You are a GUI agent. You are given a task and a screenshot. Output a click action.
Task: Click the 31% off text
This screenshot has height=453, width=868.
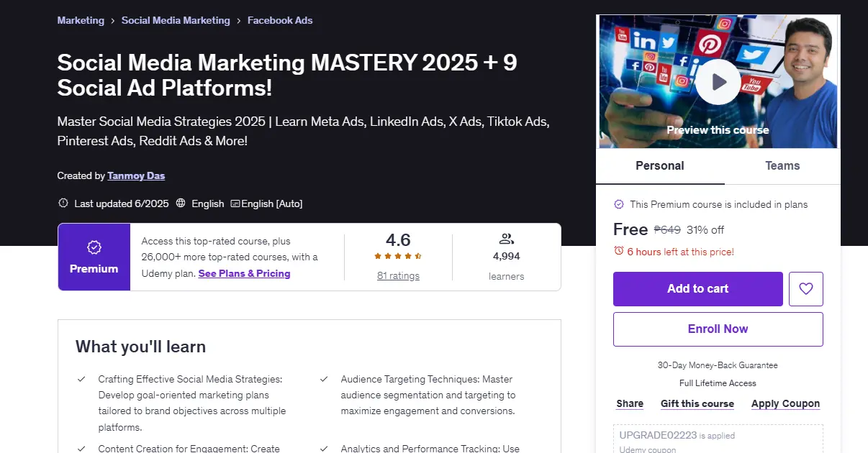click(x=705, y=230)
